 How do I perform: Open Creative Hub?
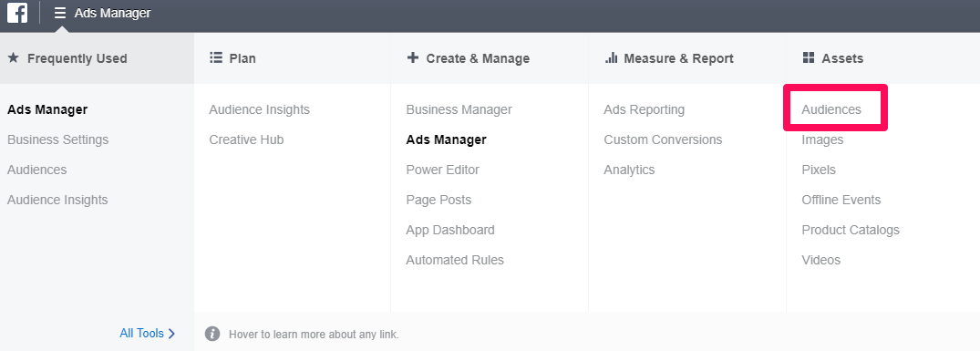(x=246, y=139)
